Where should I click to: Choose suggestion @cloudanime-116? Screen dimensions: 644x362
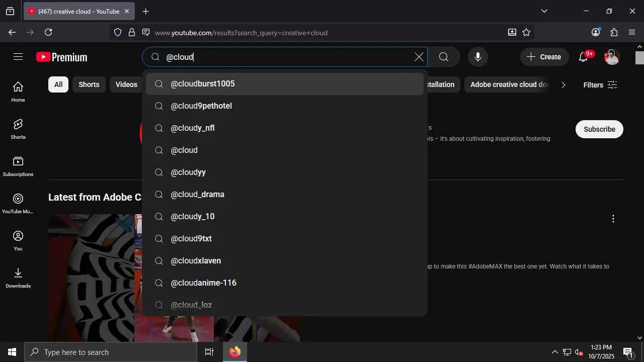click(285, 283)
